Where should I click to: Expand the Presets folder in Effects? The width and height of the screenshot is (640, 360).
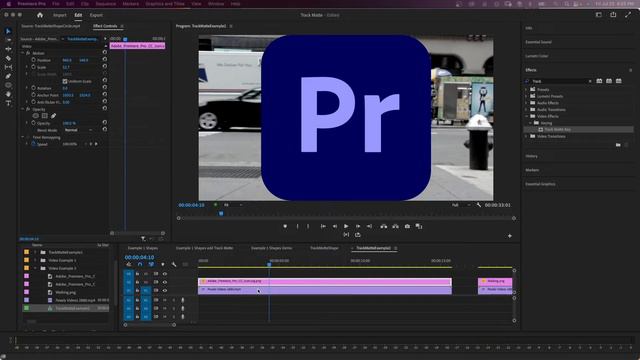pyautogui.click(x=527, y=89)
